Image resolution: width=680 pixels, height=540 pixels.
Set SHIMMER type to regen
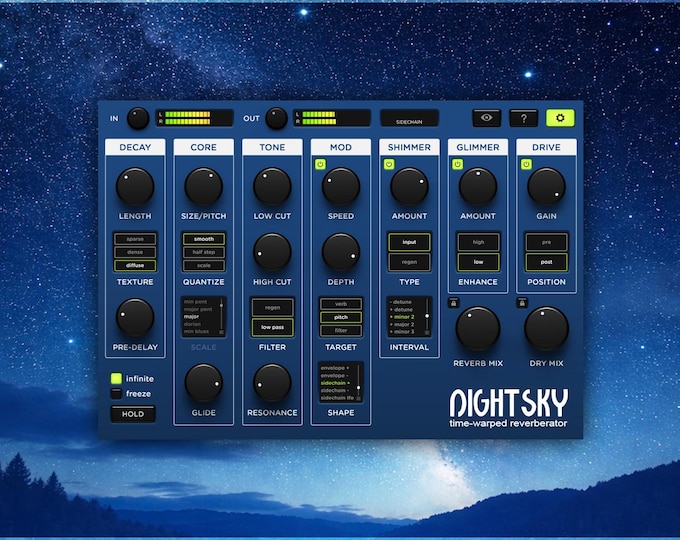point(409,262)
